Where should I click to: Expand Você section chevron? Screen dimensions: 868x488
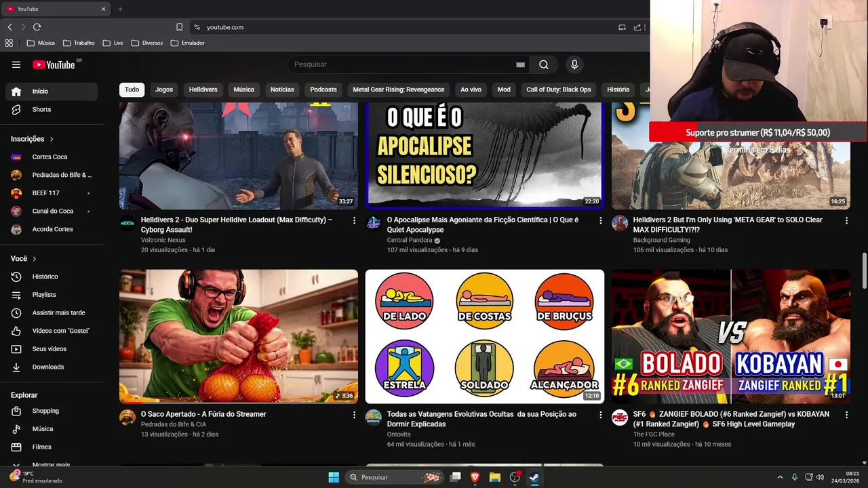point(35,259)
